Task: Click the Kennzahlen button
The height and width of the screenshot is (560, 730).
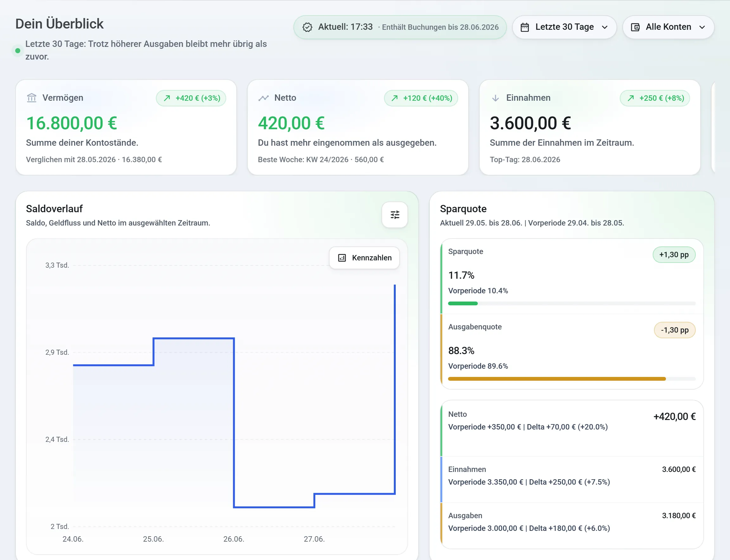Action: pos(364,258)
